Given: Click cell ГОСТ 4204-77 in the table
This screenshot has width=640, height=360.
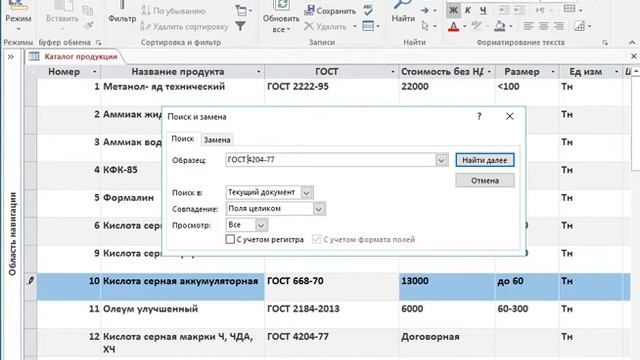Looking at the screenshot, I should (x=331, y=344).
